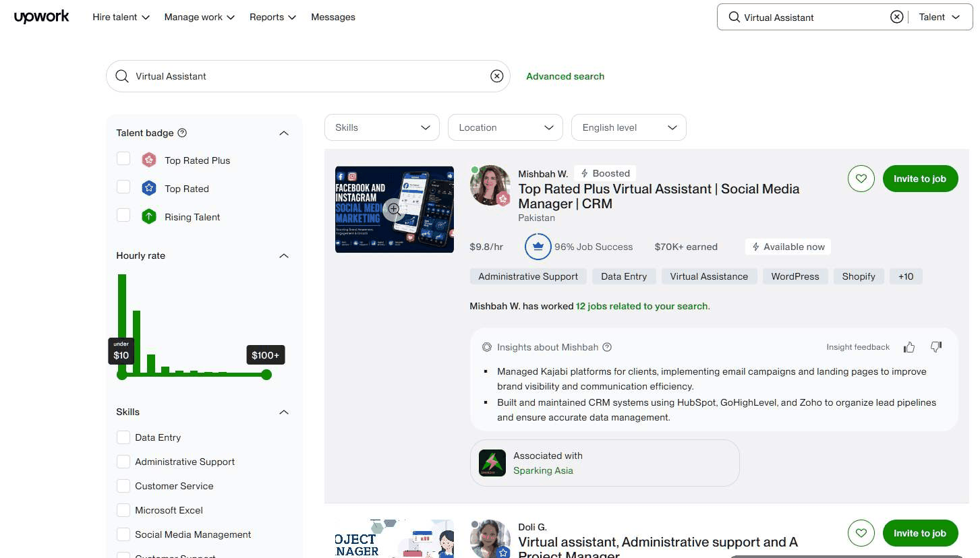Clear the top navigation search box
This screenshot has height=558, width=980.
click(x=896, y=17)
